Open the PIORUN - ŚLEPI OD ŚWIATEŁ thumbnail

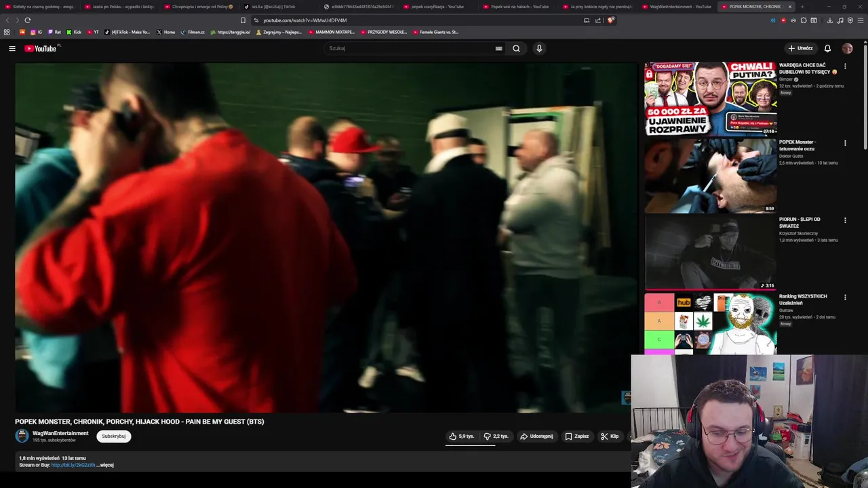click(x=710, y=253)
